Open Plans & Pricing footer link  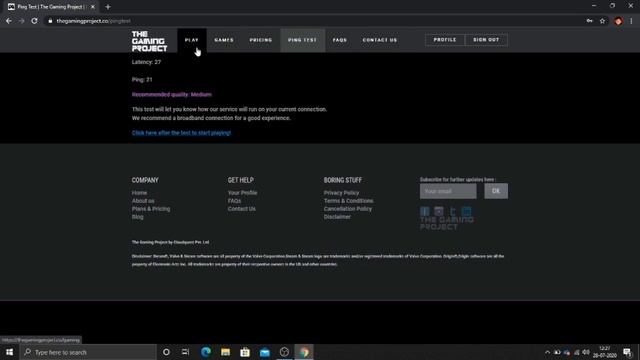151,209
